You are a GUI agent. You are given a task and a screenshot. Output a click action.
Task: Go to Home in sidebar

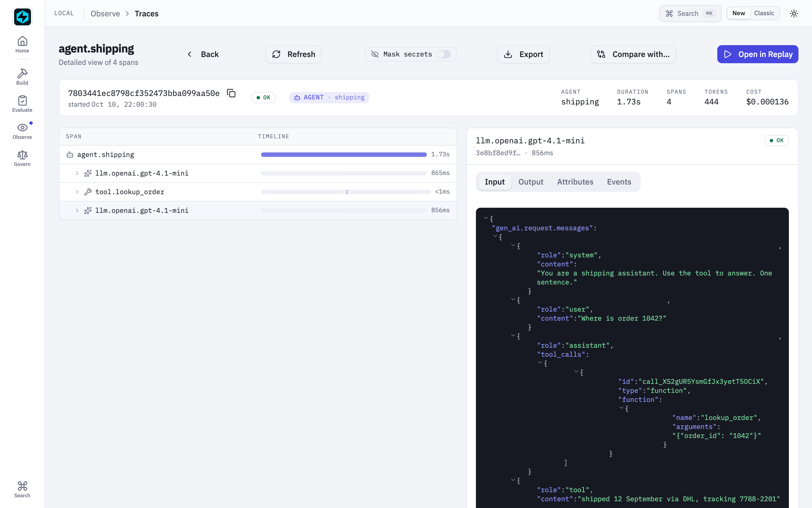pos(22,45)
